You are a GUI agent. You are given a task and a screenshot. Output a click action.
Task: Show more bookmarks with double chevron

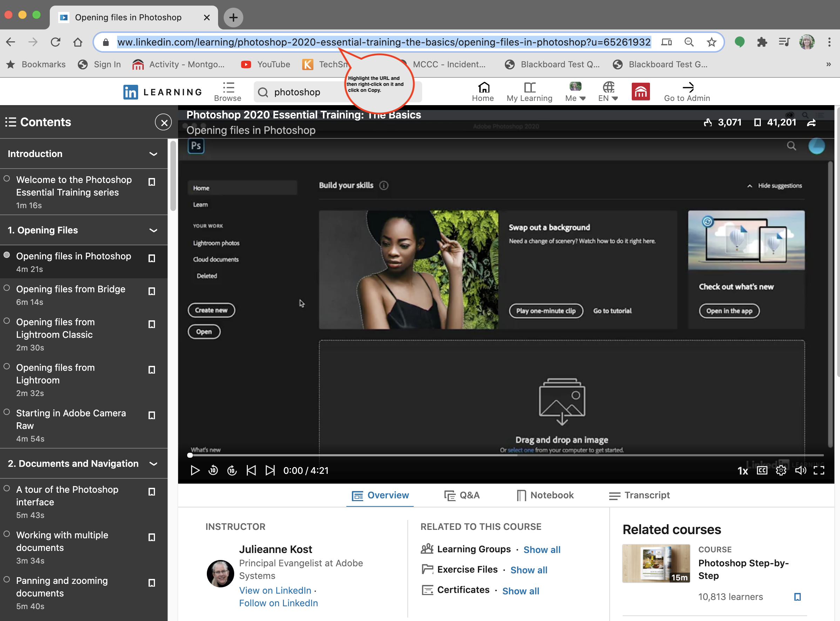[828, 64]
